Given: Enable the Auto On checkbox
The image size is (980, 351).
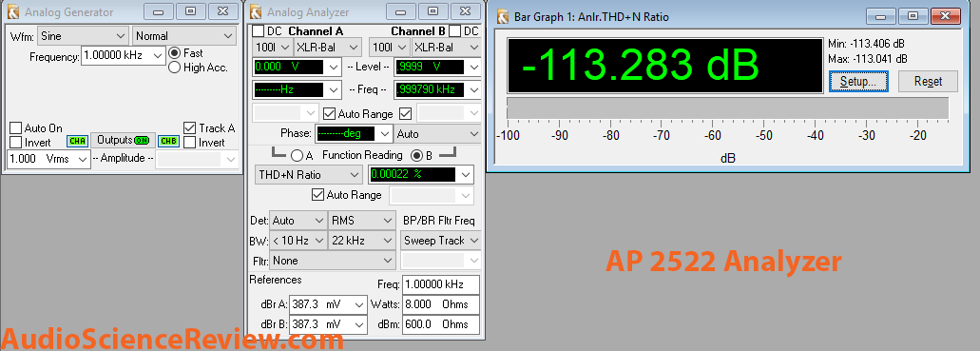Looking at the screenshot, I should (15, 128).
